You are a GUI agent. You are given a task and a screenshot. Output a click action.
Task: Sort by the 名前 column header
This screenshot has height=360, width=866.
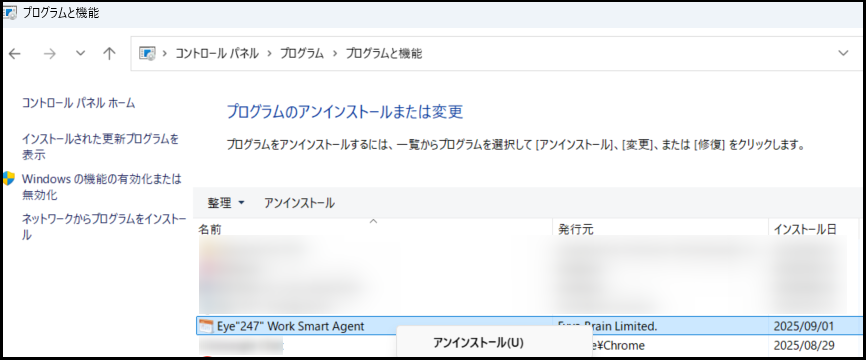[x=210, y=229]
